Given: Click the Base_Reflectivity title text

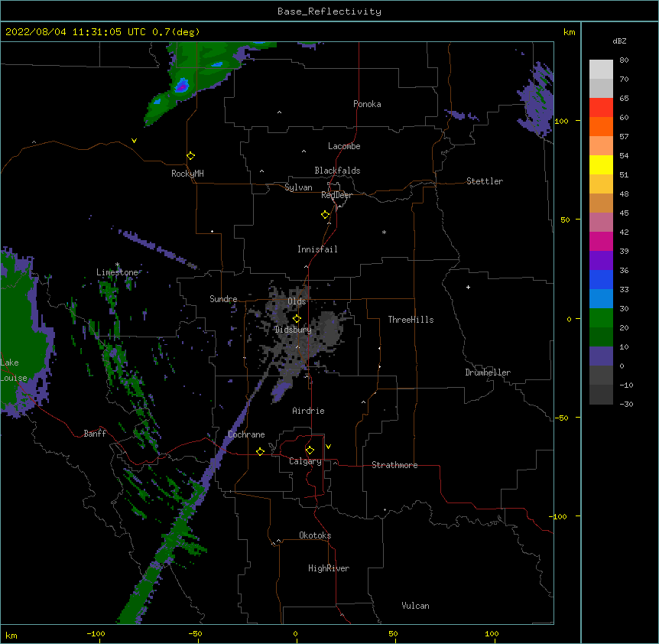Looking at the screenshot, I should point(329,11).
